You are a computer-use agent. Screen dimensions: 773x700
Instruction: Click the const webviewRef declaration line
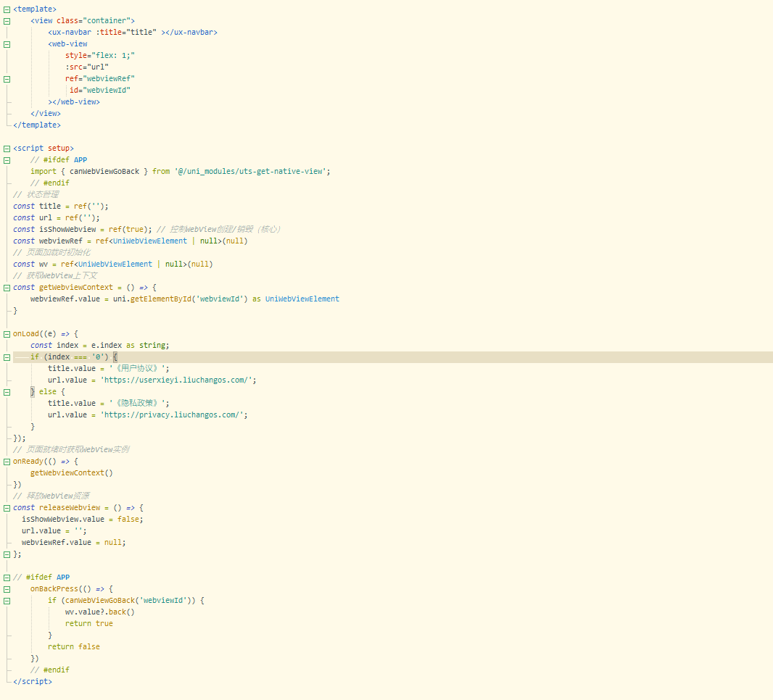130,241
